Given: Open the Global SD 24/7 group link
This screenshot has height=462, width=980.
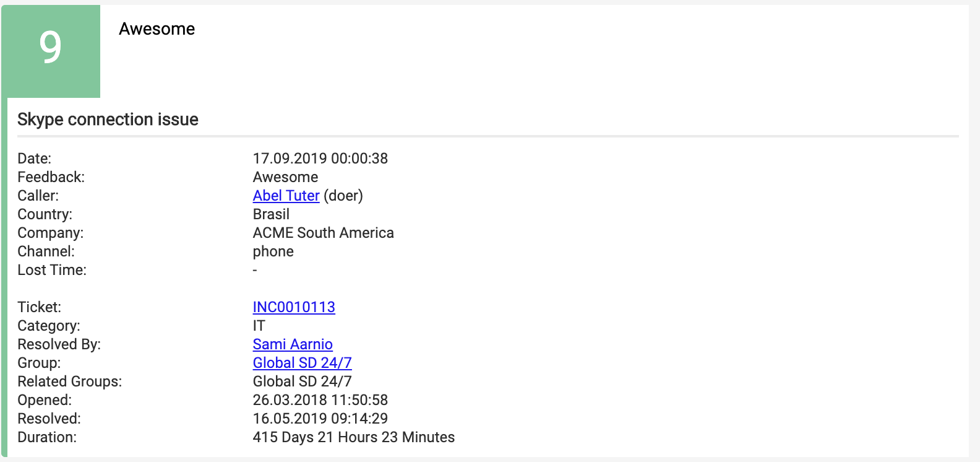Looking at the screenshot, I should click(301, 363).
